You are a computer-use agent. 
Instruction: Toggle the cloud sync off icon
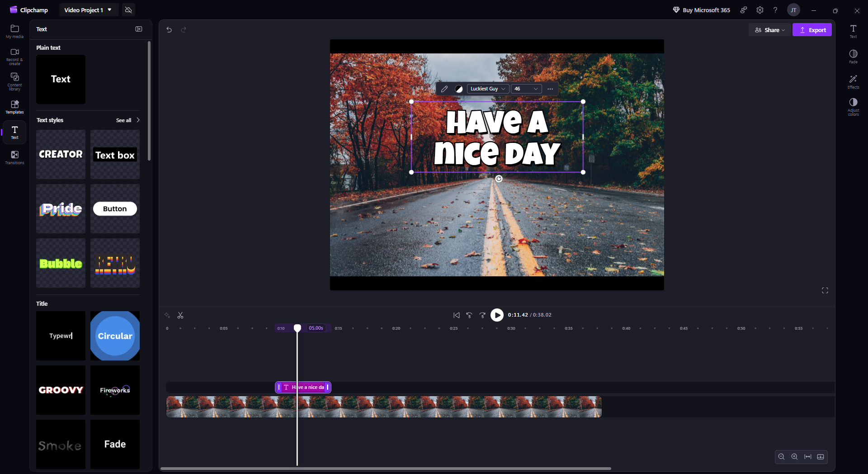tap(128, 10)
